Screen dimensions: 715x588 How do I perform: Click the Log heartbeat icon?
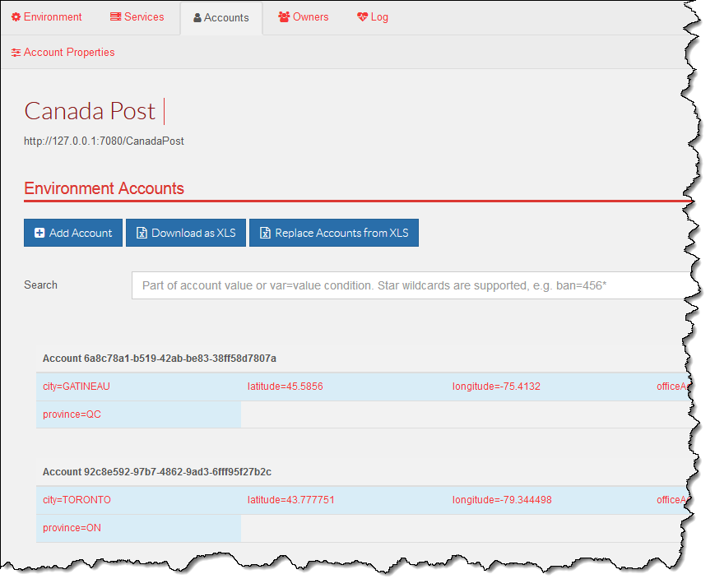[x=362, y=17]
